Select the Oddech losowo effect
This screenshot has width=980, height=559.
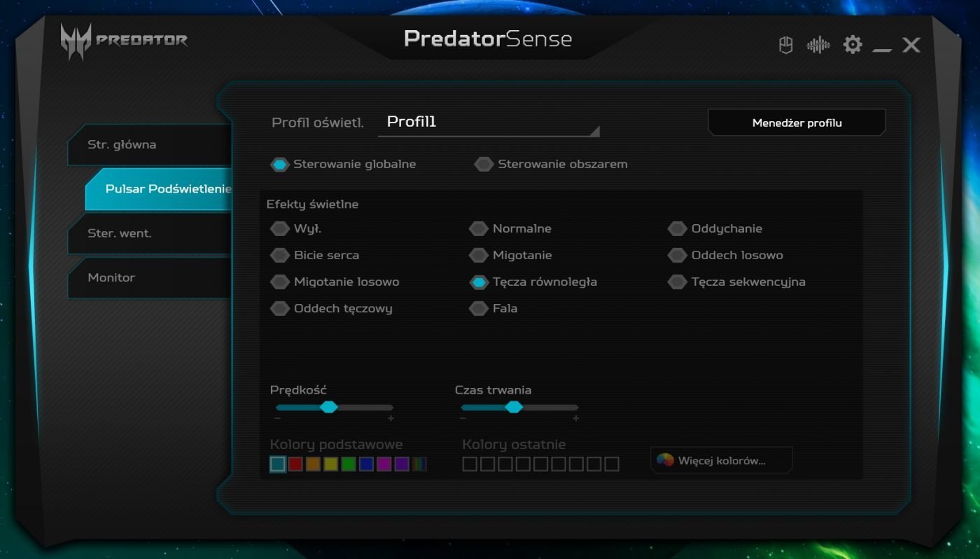pyautogui.click(x=726, y=256)
